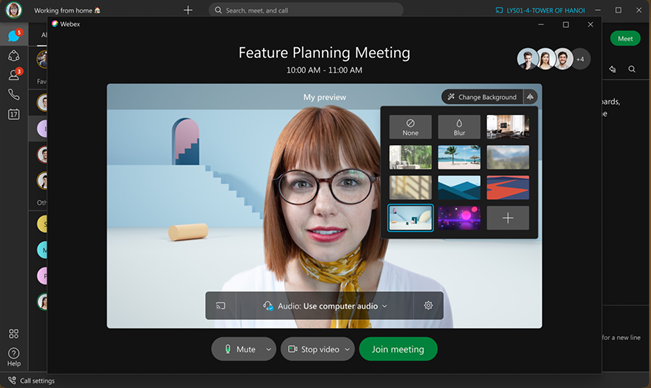
Task: Click the +4 participants badge
Action: 580,59
